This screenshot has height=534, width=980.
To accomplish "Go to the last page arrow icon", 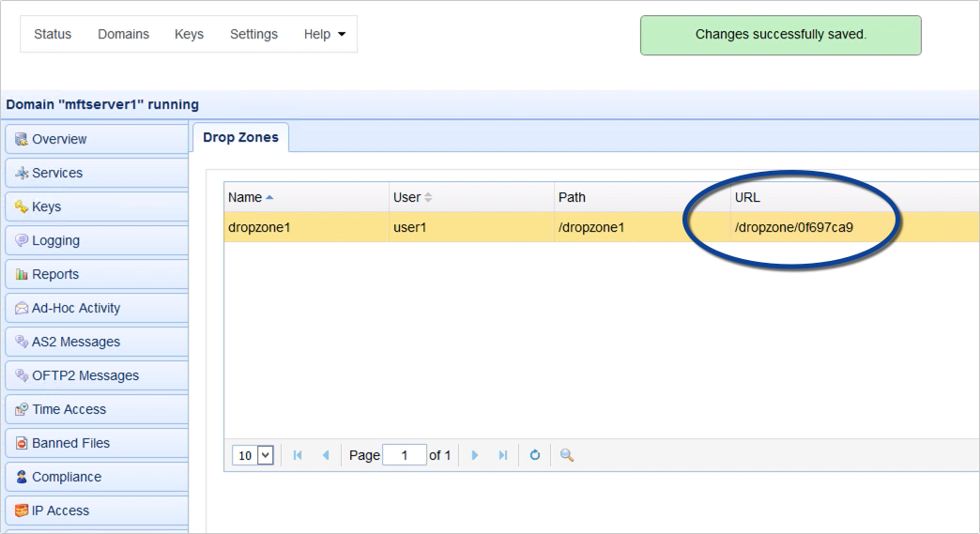I will pyautogui.click(x=503, y=455).
